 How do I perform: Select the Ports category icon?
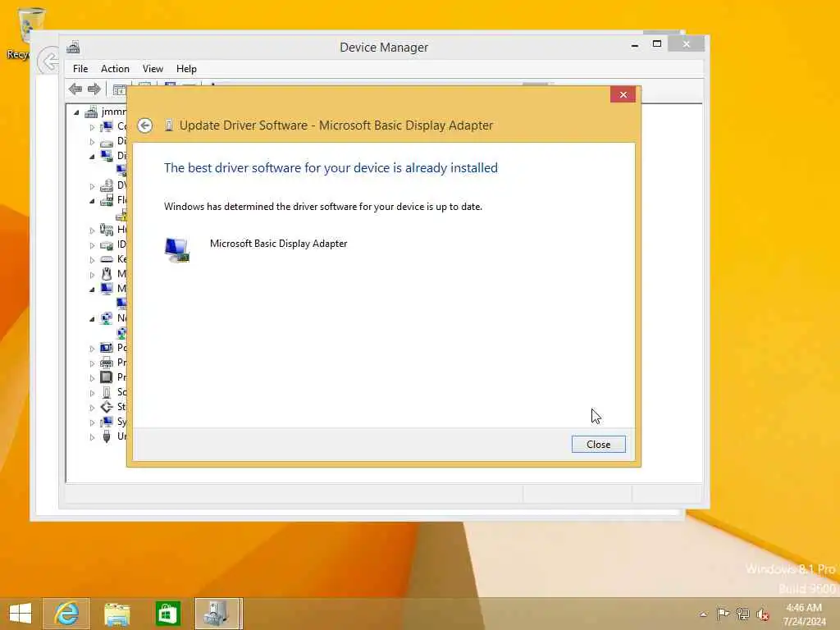click(107, 348)
